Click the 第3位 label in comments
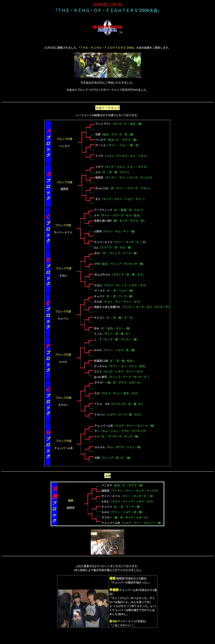This screenshot has height=644, width=215. click(x=113, y=621)
